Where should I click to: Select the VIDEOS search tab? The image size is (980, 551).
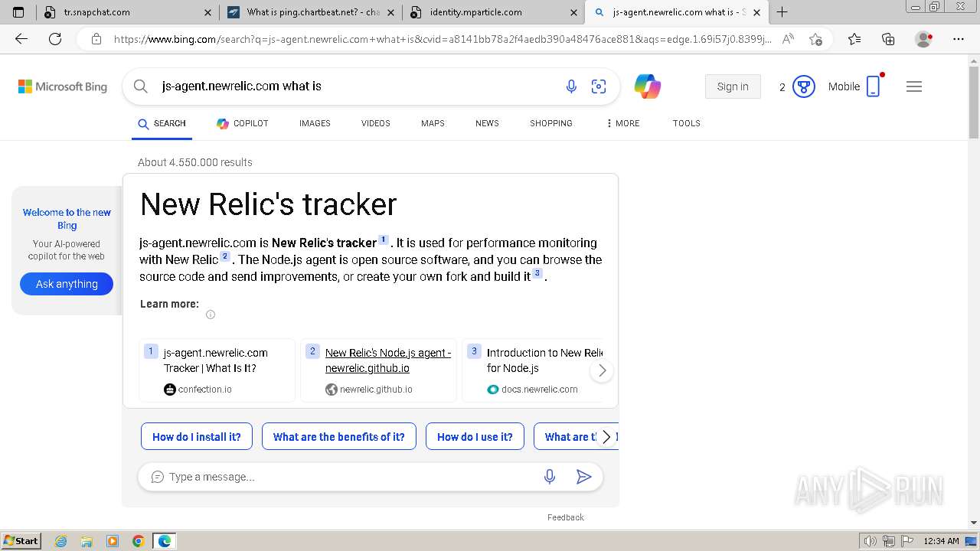pyautogui.click(x=375, y=123)
